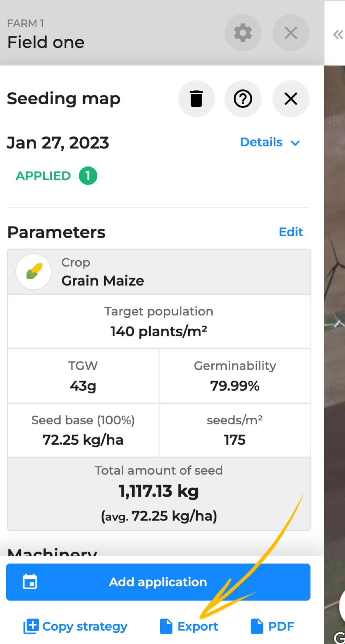Collapse sidebar with double chevron icon
The width and height of the screenshot is (345, 644).
click(x=338, y=35)
